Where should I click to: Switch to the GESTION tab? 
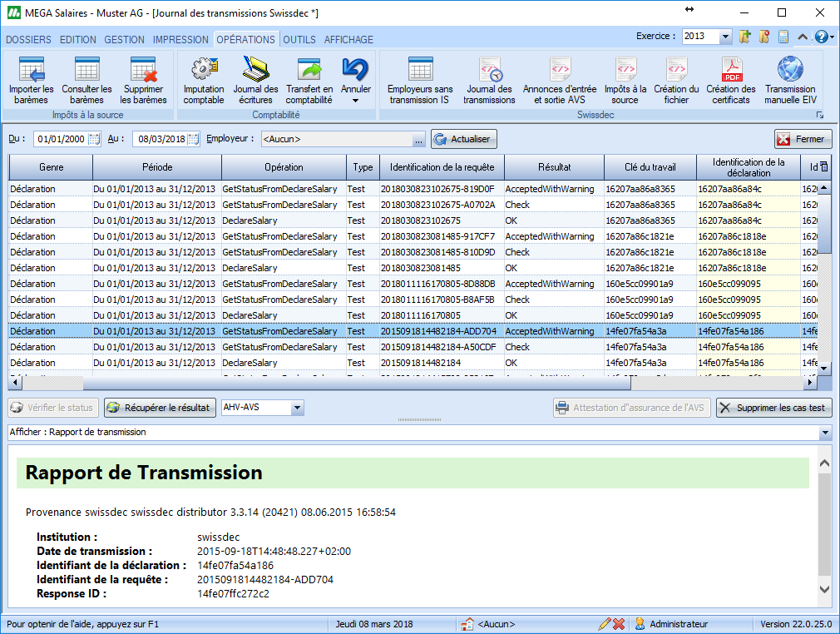(x=124, y=39)
